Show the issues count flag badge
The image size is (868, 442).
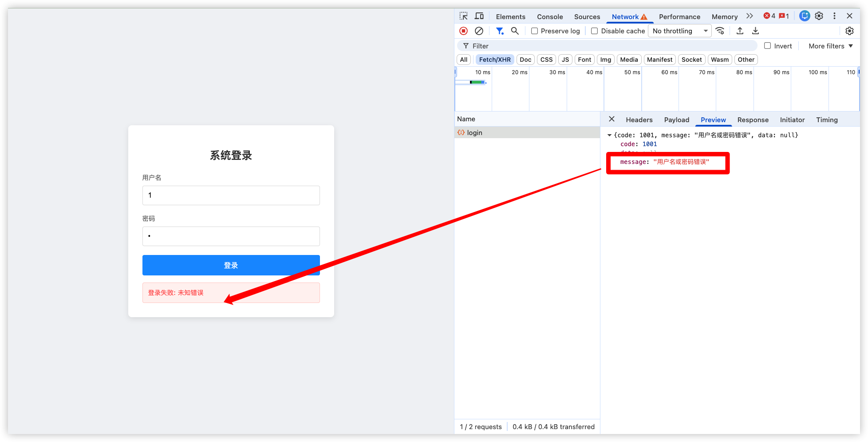point(784,16)
